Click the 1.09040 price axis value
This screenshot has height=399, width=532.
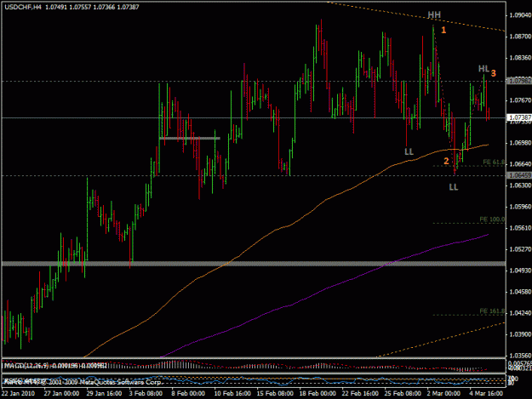pyautogui.click(x=520, y=15)
